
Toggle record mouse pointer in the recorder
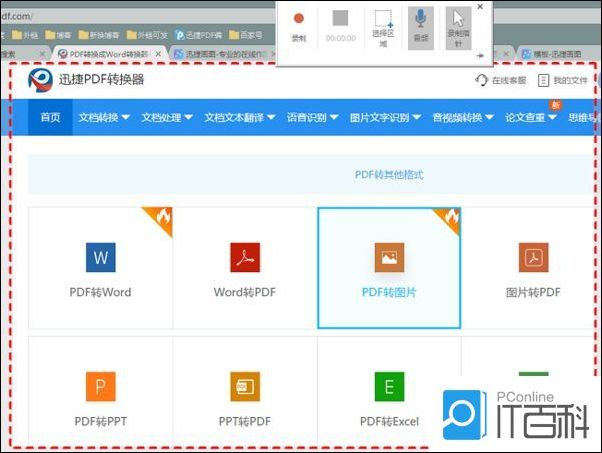point(458,28)
